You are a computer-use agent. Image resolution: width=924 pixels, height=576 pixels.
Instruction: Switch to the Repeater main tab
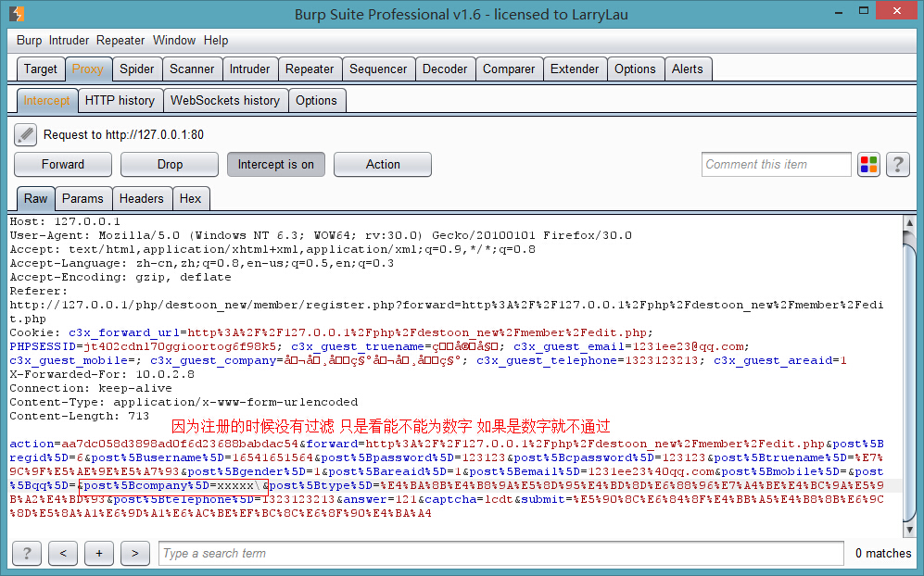pos(310,69)
